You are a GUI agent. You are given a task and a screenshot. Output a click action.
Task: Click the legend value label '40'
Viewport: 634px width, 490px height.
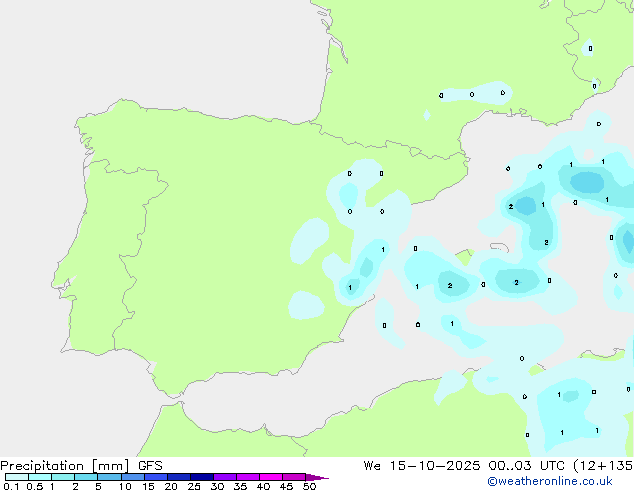pos(263,486)
